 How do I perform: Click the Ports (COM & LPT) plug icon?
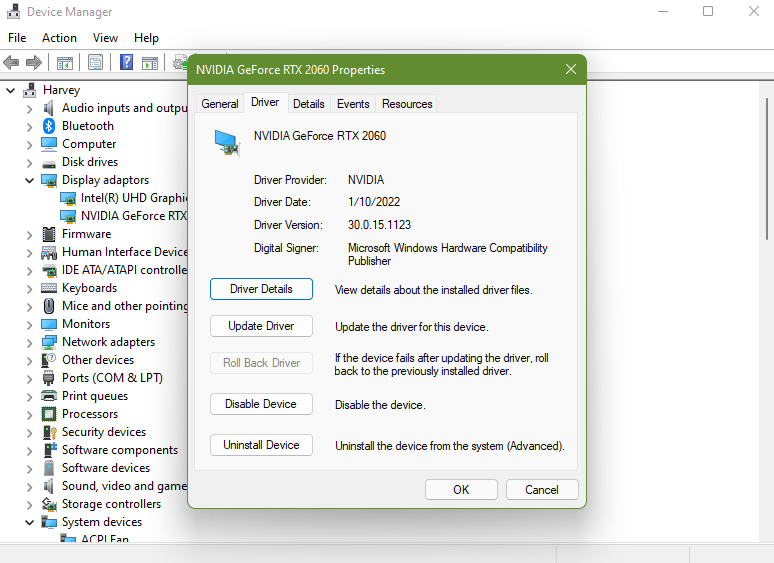48,378
